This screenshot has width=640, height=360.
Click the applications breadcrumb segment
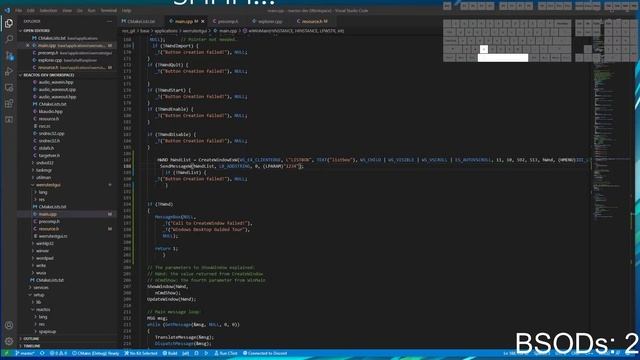[166, 31]
